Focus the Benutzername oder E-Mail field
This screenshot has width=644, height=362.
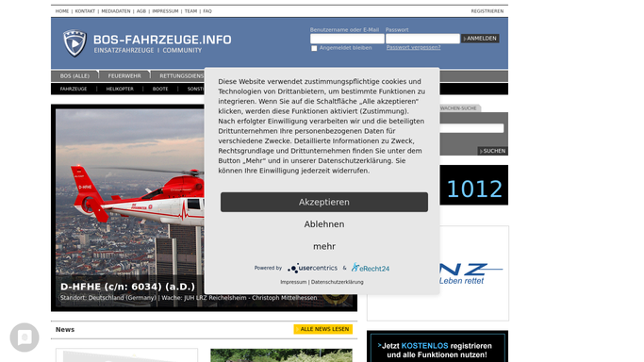[347, 39]
